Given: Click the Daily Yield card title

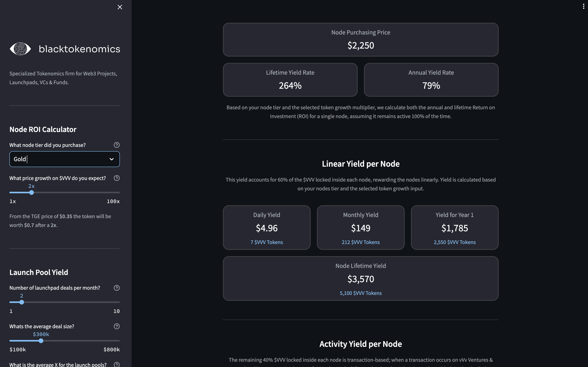Looking at the screenshot, I should coord(267,215).
